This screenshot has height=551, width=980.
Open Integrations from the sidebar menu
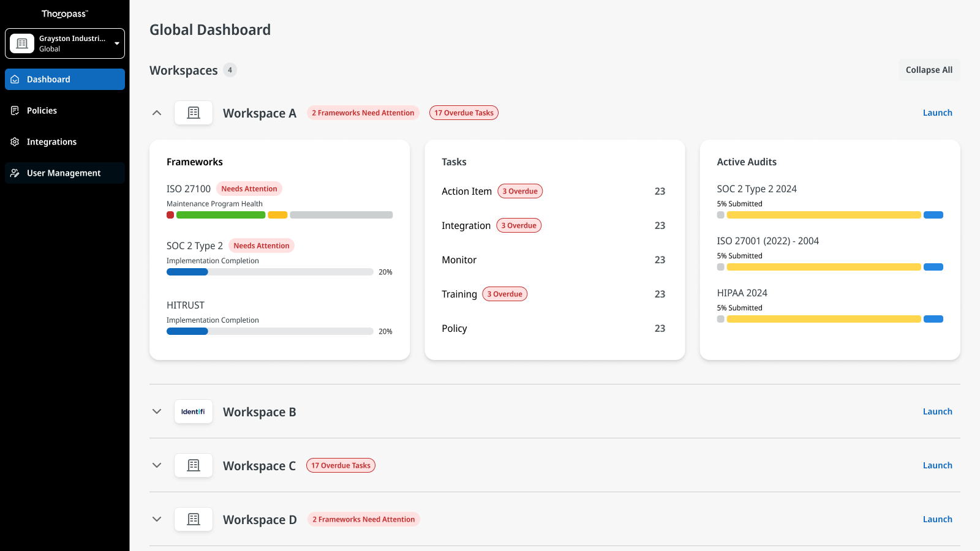tap(52, 141)
